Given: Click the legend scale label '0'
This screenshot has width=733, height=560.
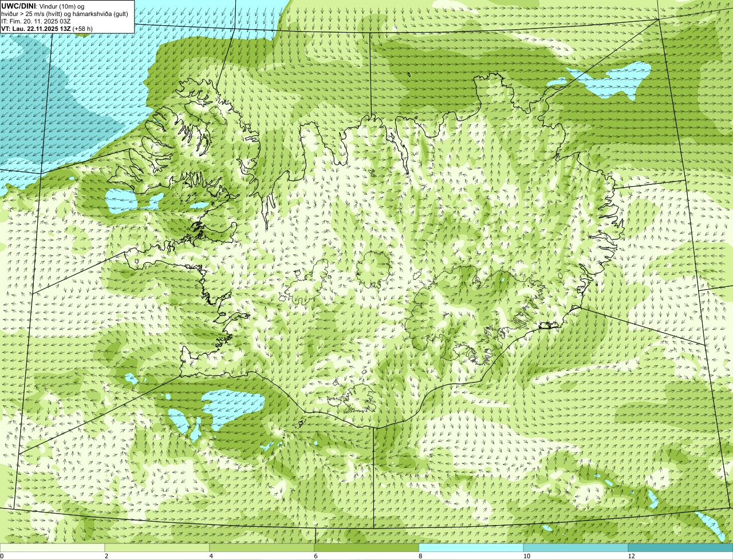Looking at the screenshot, I should pyautogui.click(x=2, y=556).
